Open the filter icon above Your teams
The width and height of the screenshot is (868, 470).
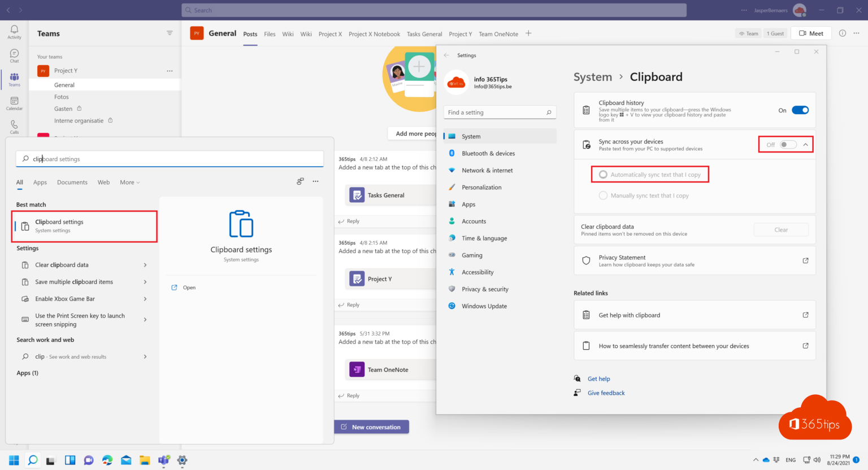pos(170,33)
